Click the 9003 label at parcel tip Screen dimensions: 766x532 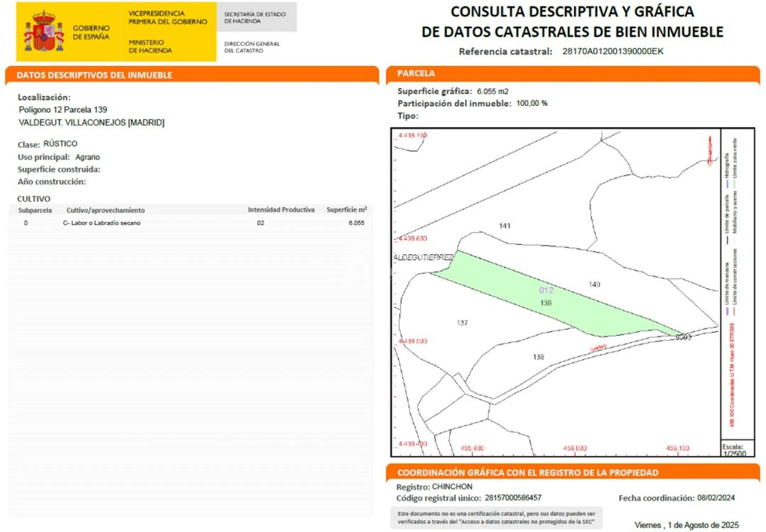pyautogui.click(x=683, y=337)
